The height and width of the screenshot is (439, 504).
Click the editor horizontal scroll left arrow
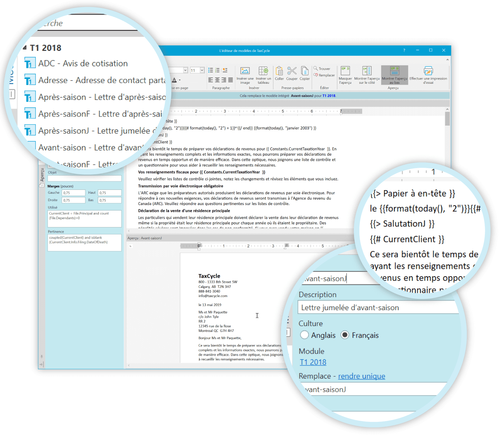(129, 231)
